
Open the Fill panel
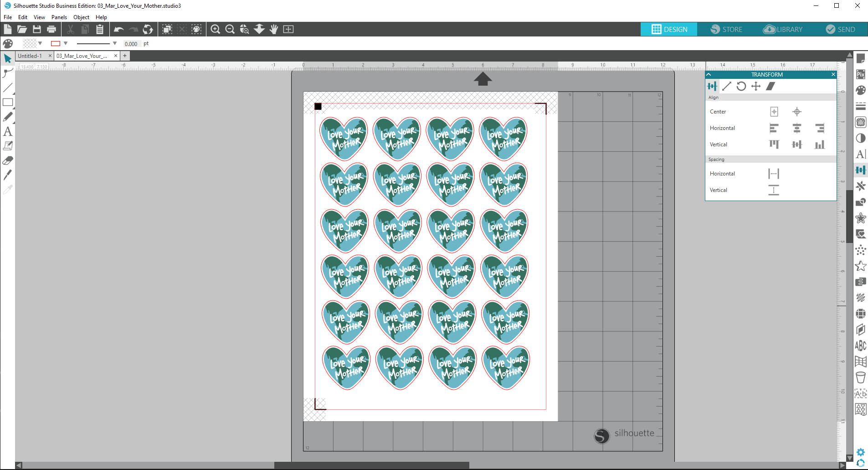[x=861, y=90]
